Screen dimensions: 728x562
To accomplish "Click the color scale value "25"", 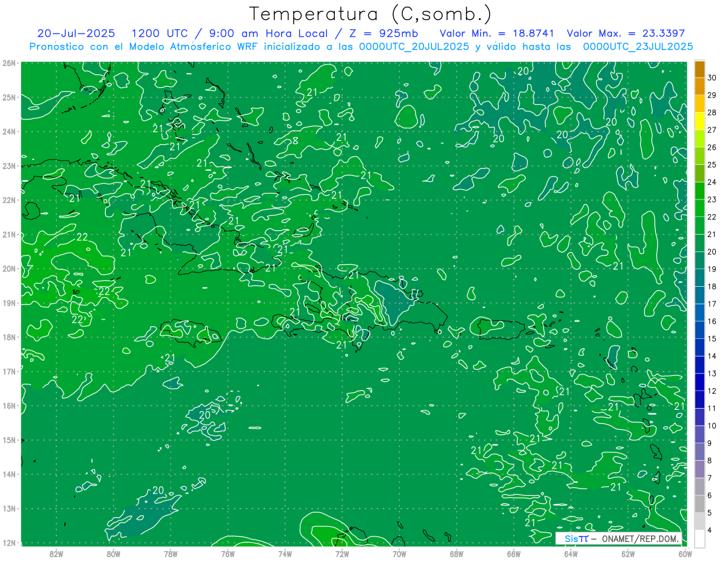I will (x=712, y=165).
